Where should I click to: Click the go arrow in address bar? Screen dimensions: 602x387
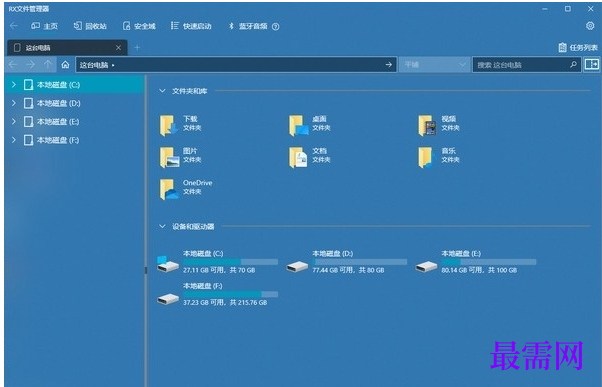[x=389, y=64]
